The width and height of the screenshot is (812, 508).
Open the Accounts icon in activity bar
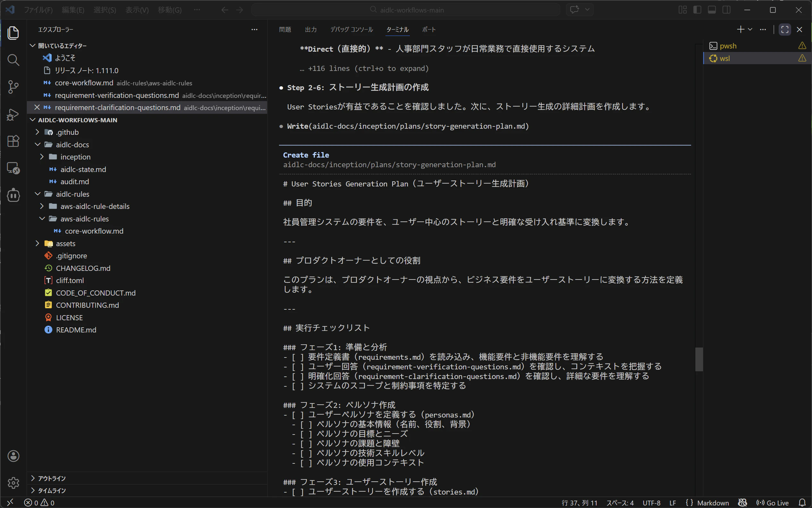(x=13, y=456)
